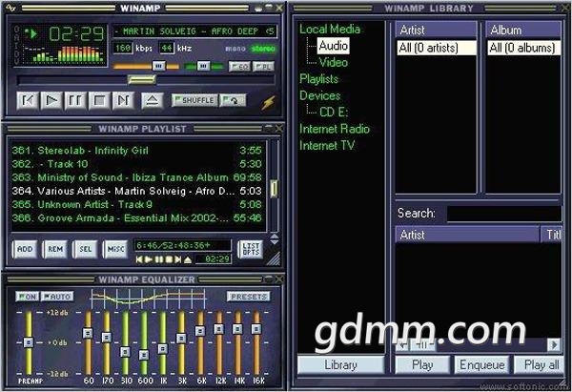Click the 16K equalizer band handle
Image resolution: width=572 pixels, height=392 pixels.
[256, 328]
